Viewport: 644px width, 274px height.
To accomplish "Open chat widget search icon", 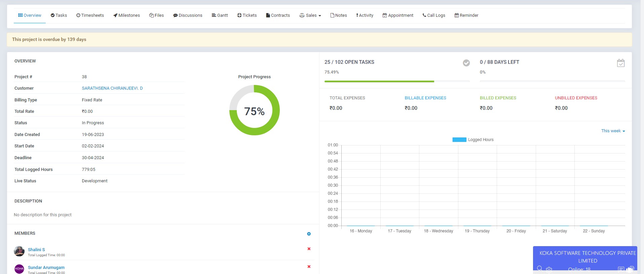I will pos(539,269).
